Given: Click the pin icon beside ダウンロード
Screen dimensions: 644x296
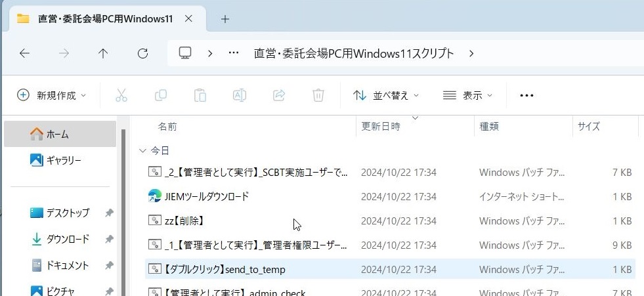Looking at the screenshot, I should (x=109, y=239).
